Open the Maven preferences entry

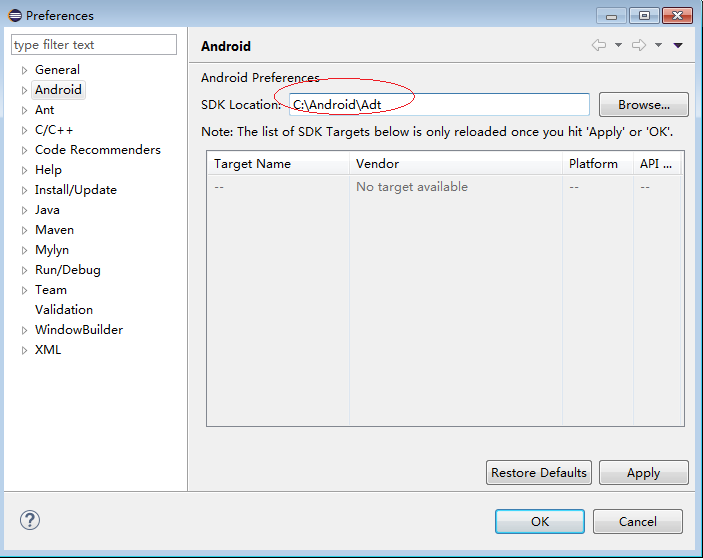click(54, 230)
